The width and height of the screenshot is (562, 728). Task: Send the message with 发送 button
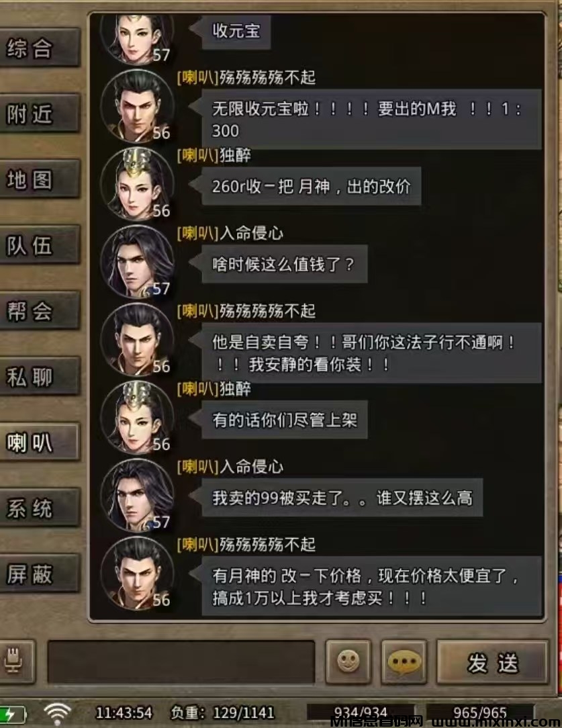click(x=492, y=662)
